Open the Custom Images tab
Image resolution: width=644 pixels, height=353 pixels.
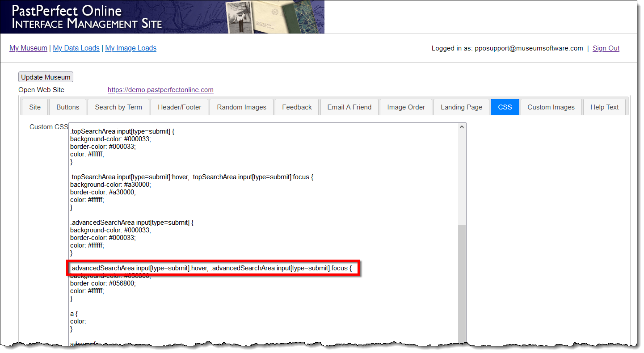pos(551,107)
